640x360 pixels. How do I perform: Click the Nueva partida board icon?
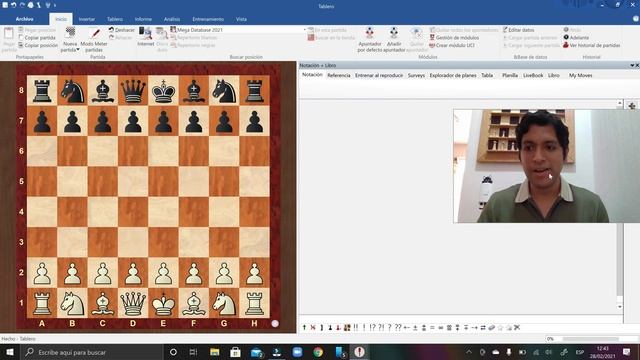coord(70,33)
